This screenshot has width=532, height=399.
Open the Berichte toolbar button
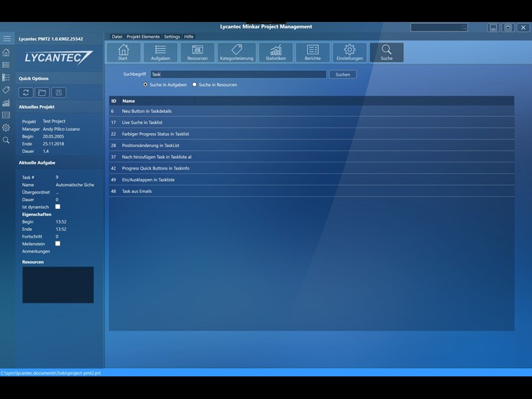pos(313,53)
